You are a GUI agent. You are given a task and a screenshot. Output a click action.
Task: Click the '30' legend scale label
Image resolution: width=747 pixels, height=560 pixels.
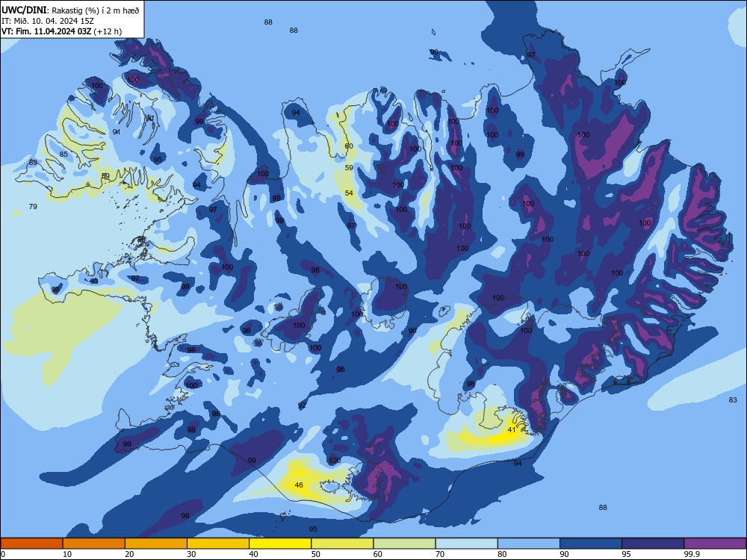tap(191, 554)
